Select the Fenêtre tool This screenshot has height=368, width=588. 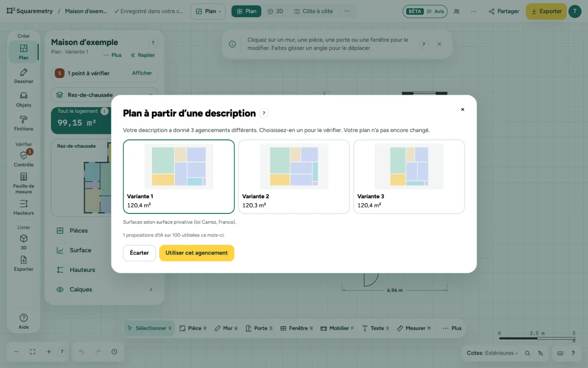coord(296,328)
